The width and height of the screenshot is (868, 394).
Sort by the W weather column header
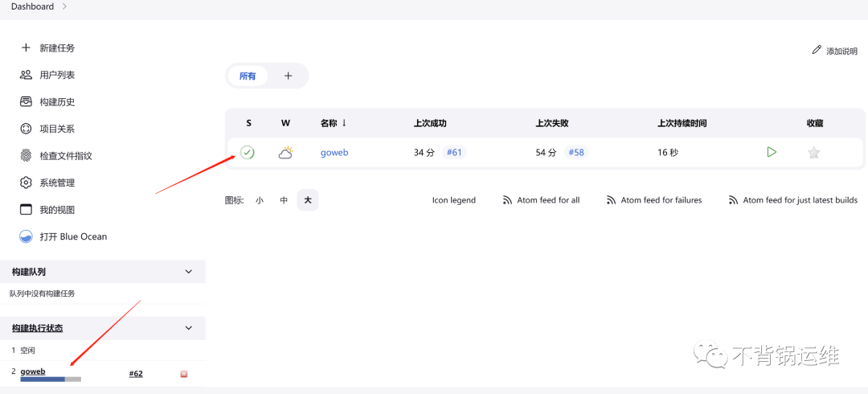tap(285, 123)
